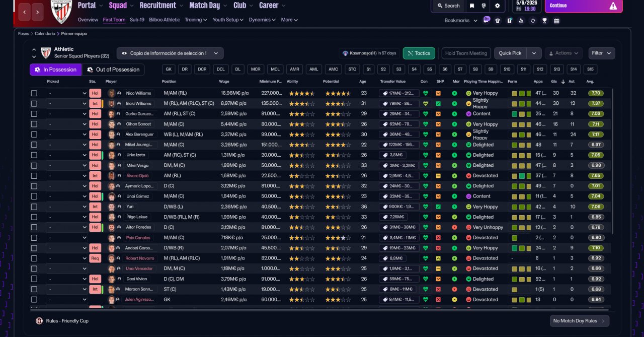The height and width of the screenshot is (337, 644).
Task: Select Oihan Sancet's row checkbox
Action: click(x=34, y=124)
